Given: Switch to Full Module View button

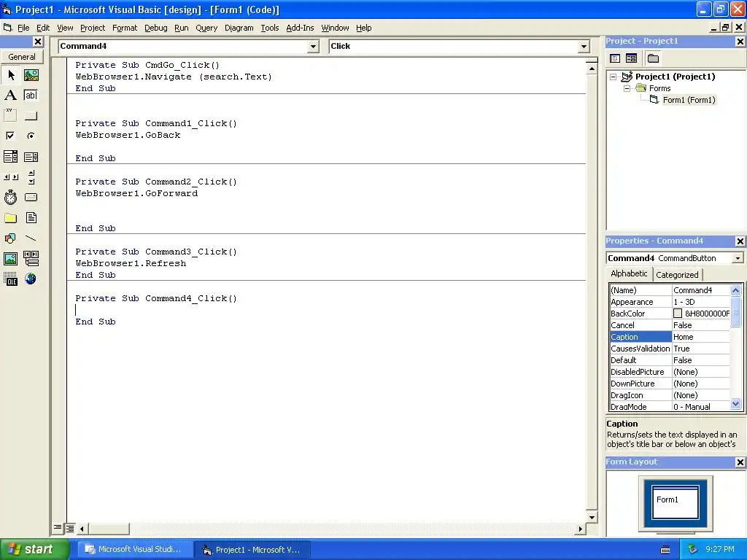Looking at the screenshot, I should point(70,528).
